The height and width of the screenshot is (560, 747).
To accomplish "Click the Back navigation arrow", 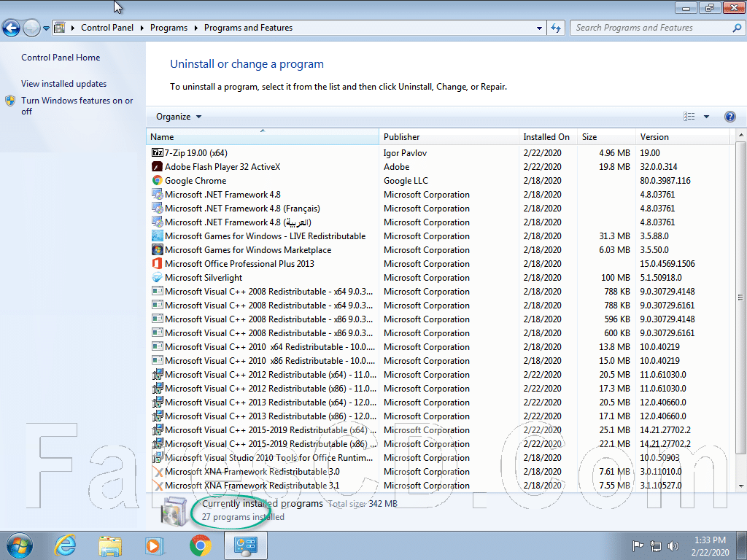I will 12,28.
